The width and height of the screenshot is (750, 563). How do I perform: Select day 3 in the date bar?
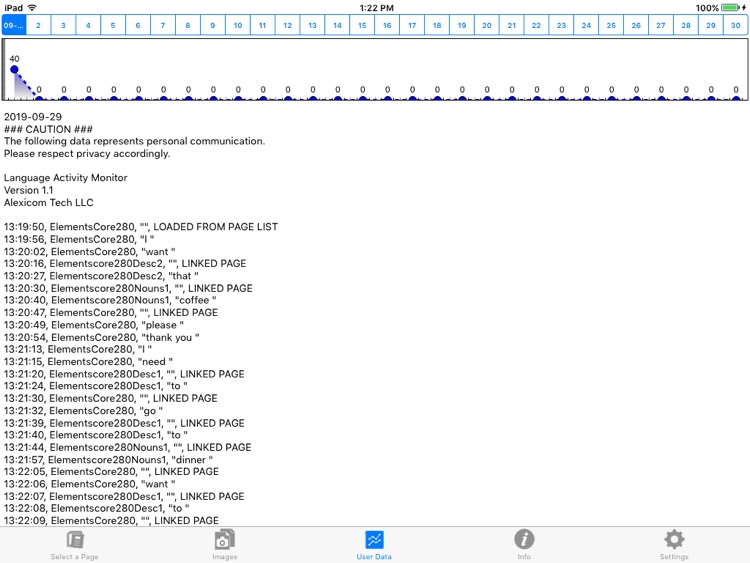pos(63,25)
